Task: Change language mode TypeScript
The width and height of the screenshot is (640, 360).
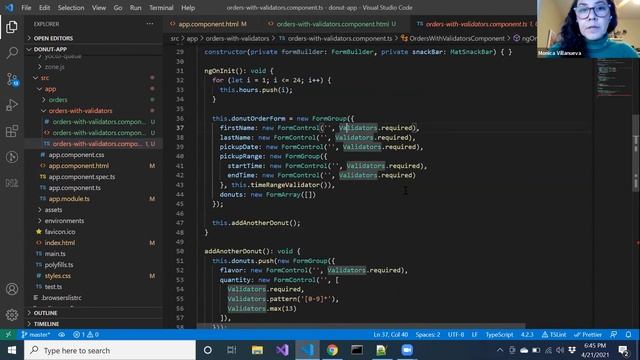Action: tap(499, 334)
